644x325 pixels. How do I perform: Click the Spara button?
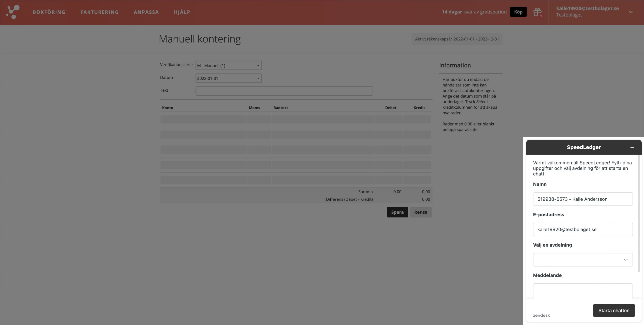point(397,212)
